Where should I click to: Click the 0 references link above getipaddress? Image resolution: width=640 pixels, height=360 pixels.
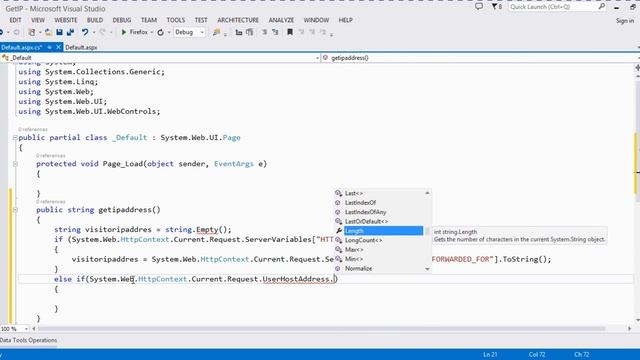pyautogui.click(x=51, y=202)
